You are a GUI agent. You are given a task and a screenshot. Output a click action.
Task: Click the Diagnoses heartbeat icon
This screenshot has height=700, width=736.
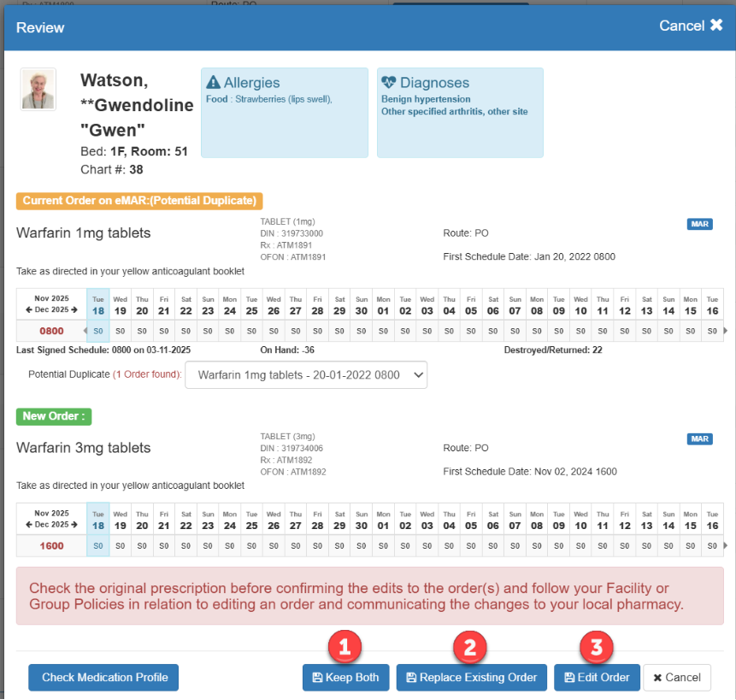click(x=389, y=83)
